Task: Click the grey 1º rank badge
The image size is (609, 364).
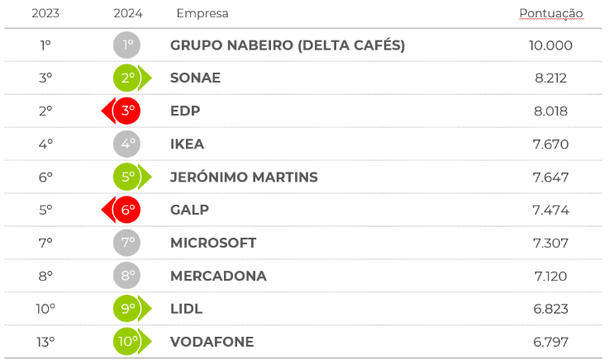Action: 127,45
